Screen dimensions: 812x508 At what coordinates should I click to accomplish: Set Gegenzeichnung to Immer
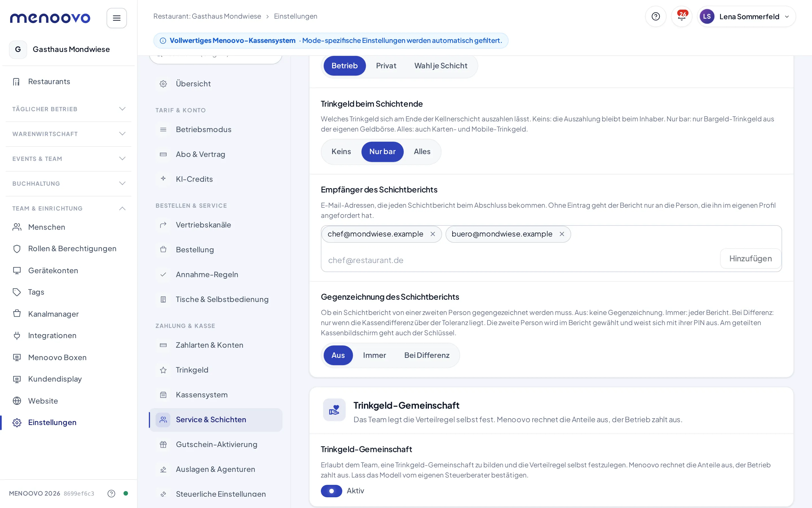click(x=374, y=355)
